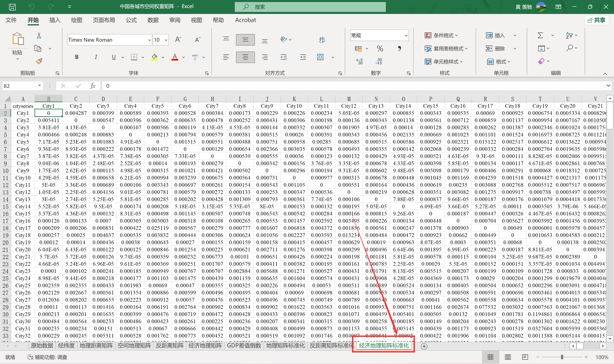614x364 pixels.
Task: Open the Times New Roman font dropdown
Action: point(149,40)
